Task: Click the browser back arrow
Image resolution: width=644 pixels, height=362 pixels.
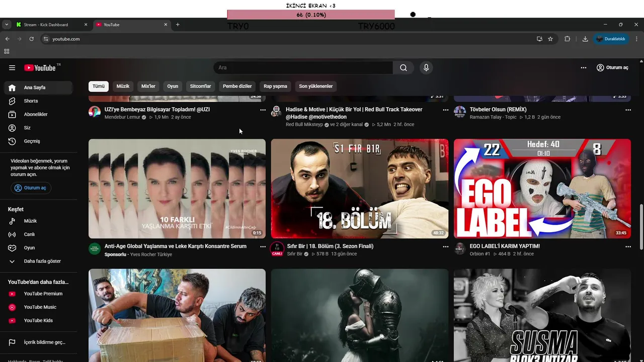Action: pos(7,39)
